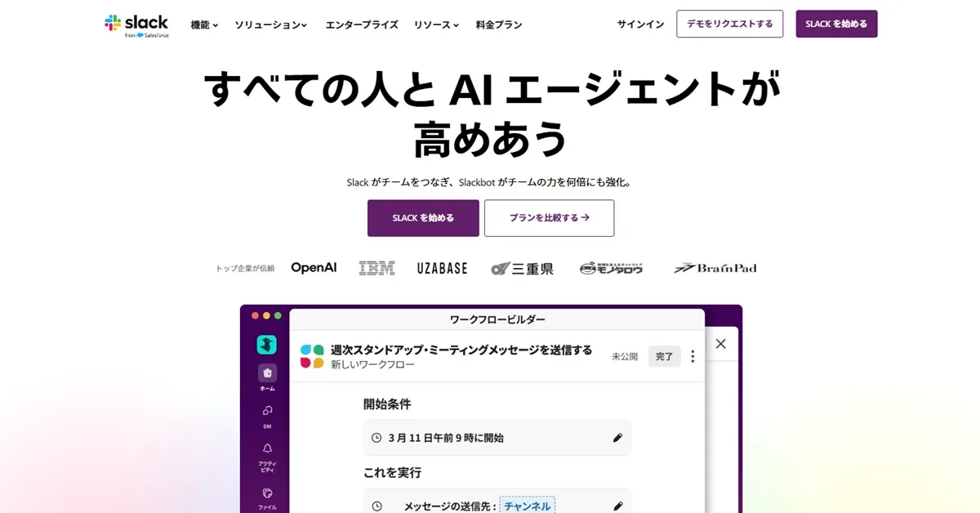Click the ワークフロービルダー window title
Viewport: 980px width, 513px height.
pyautogui.click(x=497, y=319)
